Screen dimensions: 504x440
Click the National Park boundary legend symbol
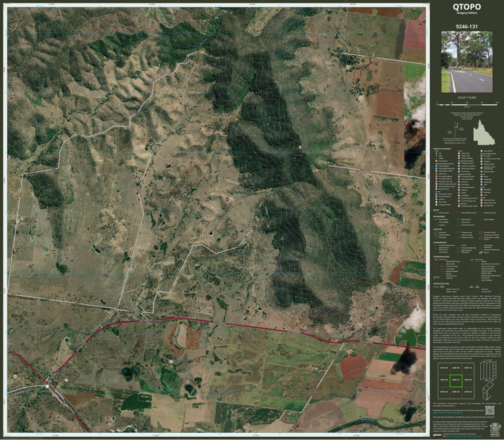(x=458, y=220)
